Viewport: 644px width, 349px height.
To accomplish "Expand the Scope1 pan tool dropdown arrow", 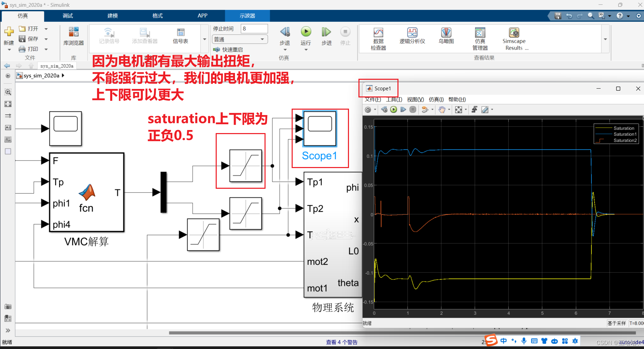I will point(449,109).
